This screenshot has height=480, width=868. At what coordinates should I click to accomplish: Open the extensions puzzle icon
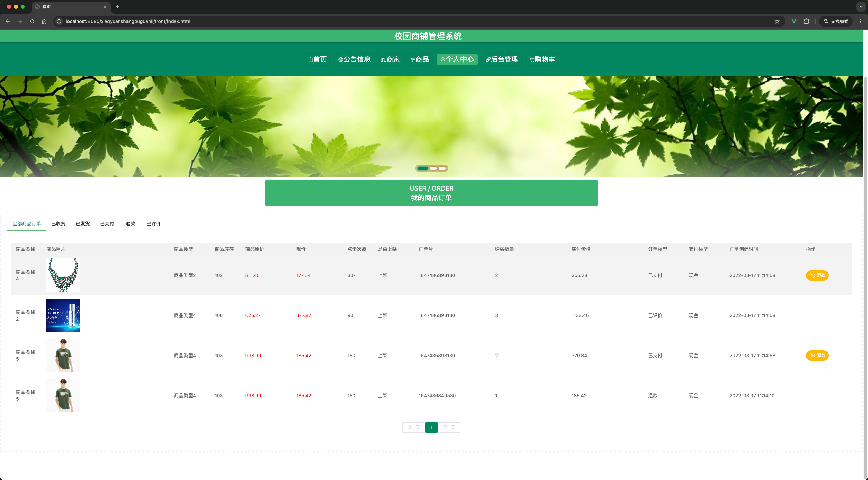pos(807,21)
